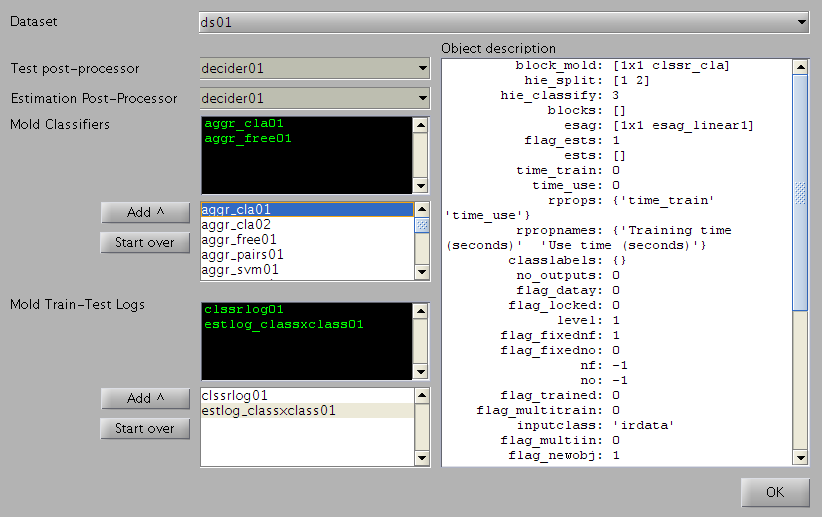This screenshot has height=517, width=822.
Task: Click Start over under Mold Classifiers
Action: 145,242
